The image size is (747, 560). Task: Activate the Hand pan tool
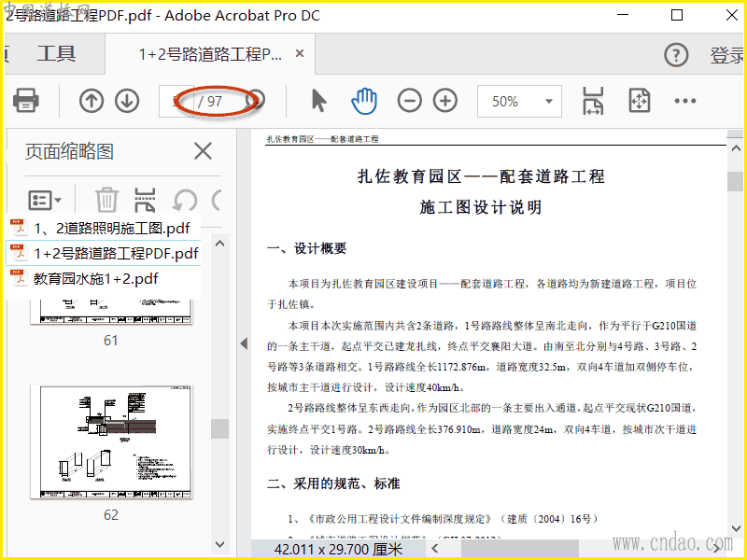click(x=363, y=101)
